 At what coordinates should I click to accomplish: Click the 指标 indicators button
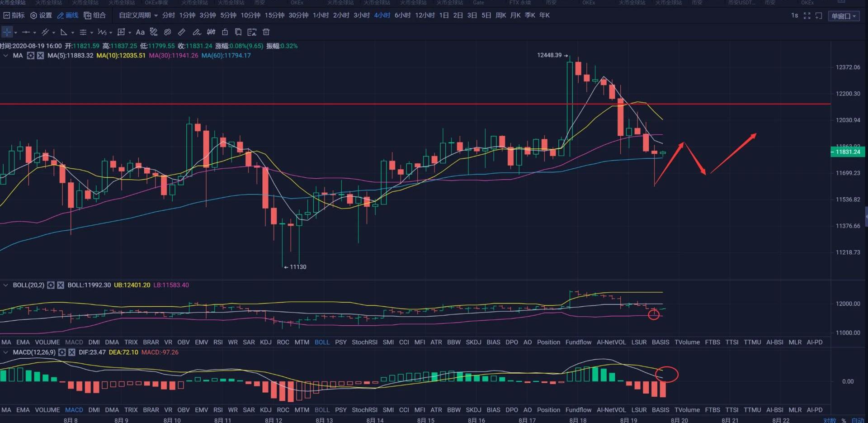coord(14,15)
